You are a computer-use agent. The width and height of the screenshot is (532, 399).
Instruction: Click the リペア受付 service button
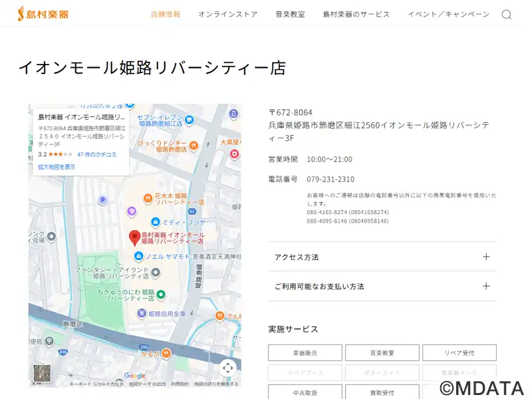point(459,353)
